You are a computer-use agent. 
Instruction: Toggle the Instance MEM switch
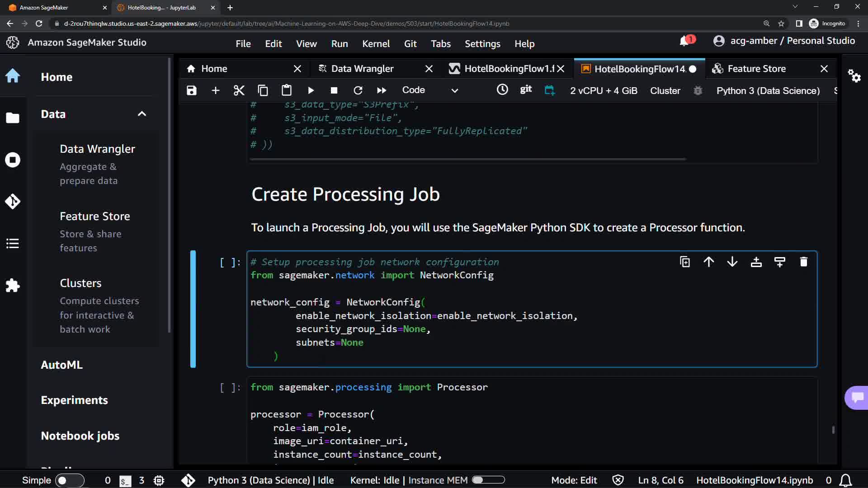pos(488,480)
